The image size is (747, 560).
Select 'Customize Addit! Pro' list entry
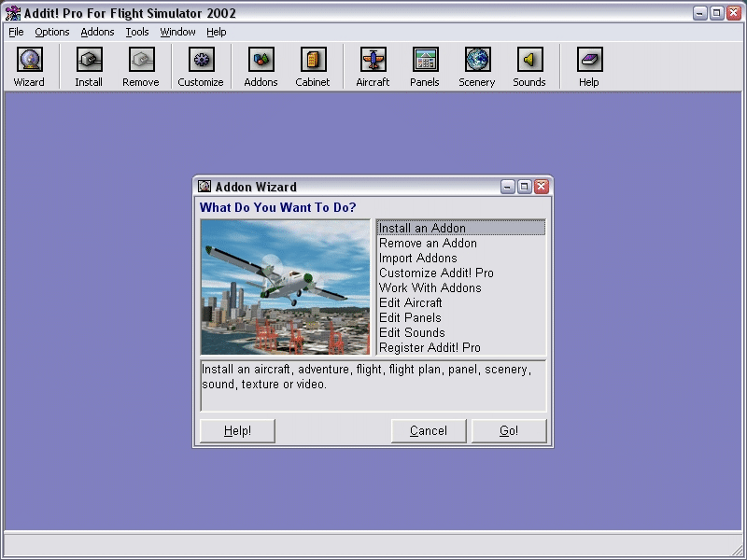(x=460, y=273)
